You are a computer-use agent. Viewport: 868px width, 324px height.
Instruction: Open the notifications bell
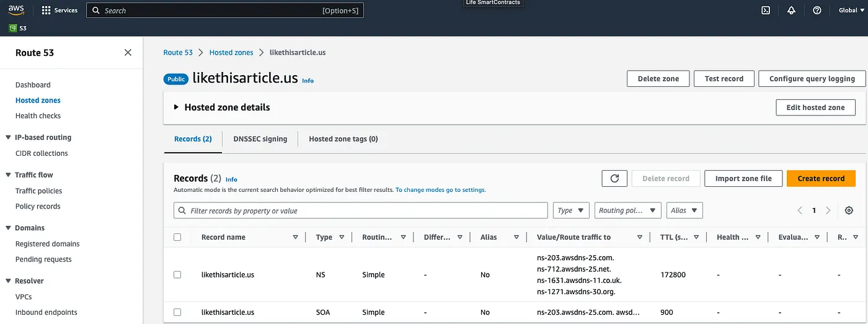pos(791,11)
